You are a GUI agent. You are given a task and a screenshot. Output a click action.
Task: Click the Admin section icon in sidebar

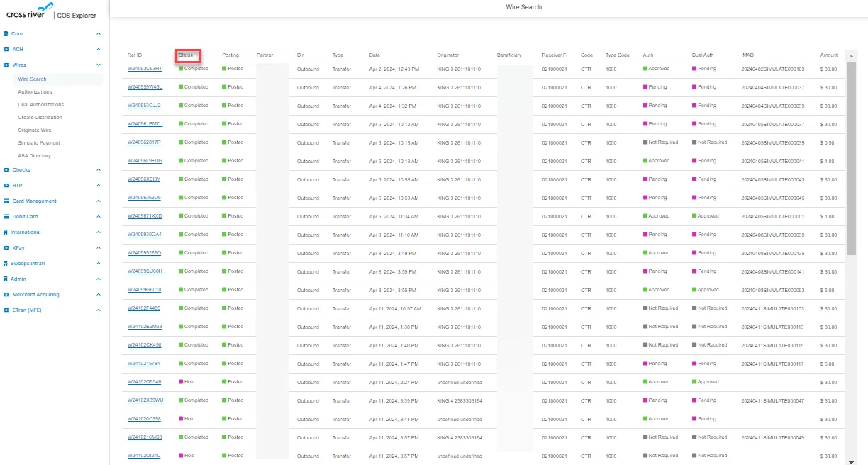(x=6, y=279)
